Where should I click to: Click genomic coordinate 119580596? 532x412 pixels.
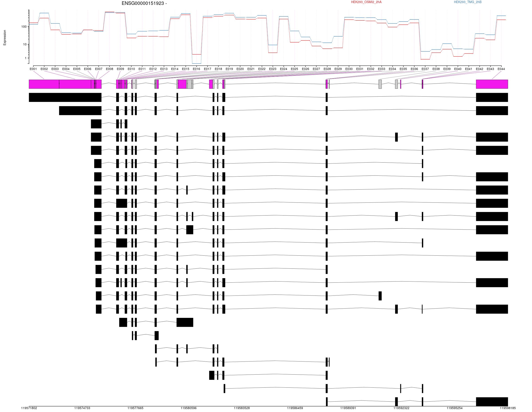point(189,408)
